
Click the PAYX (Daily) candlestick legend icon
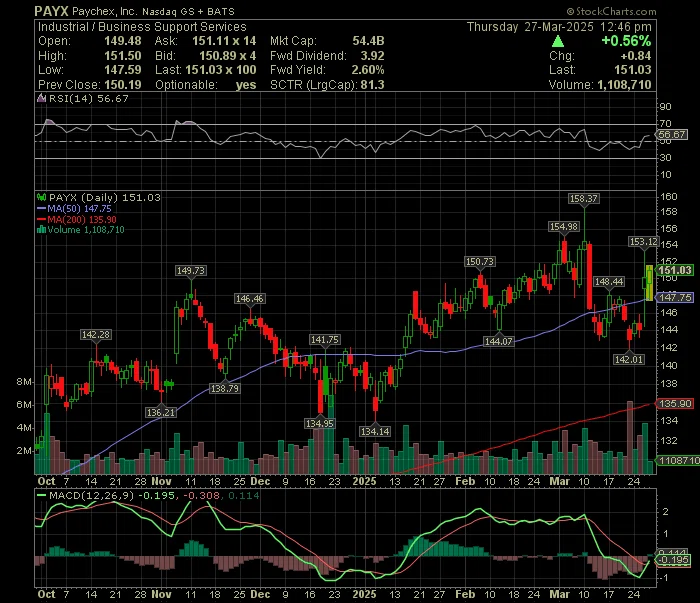click(42, 197)
